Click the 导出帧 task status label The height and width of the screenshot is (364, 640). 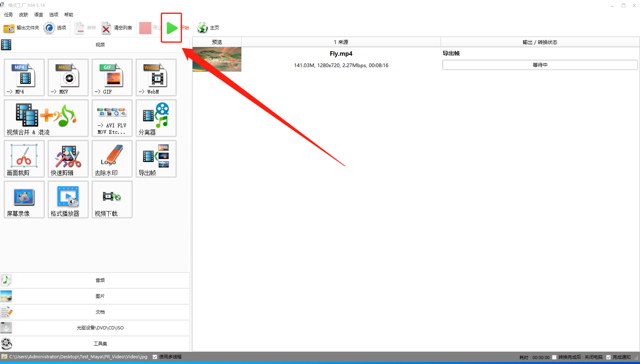tap(451, 53)
